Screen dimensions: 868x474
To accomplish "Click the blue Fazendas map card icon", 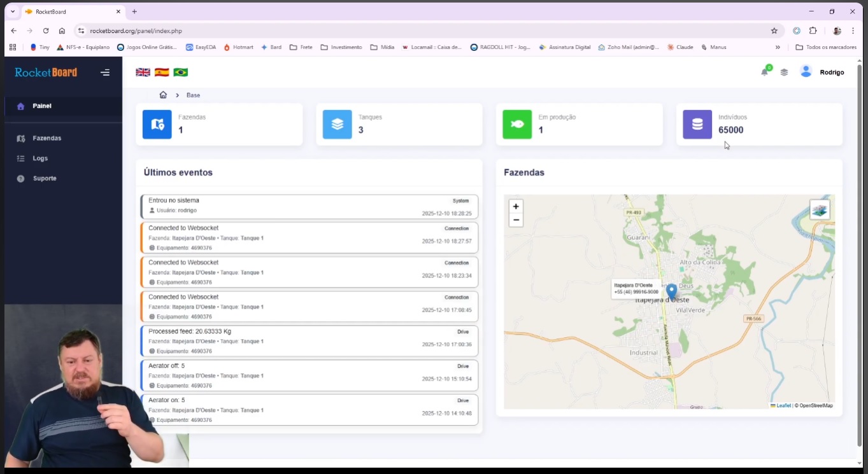I will pyautogui.click(x=157, y=124).
